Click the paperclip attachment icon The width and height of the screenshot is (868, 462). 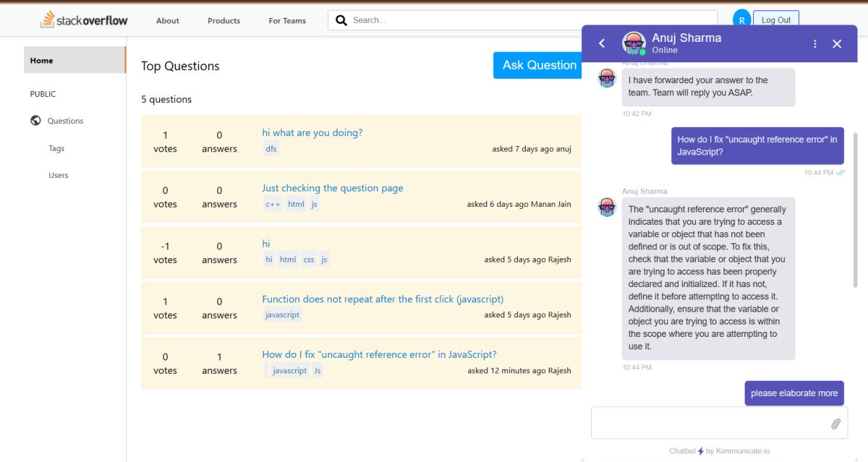pos(835,424)
